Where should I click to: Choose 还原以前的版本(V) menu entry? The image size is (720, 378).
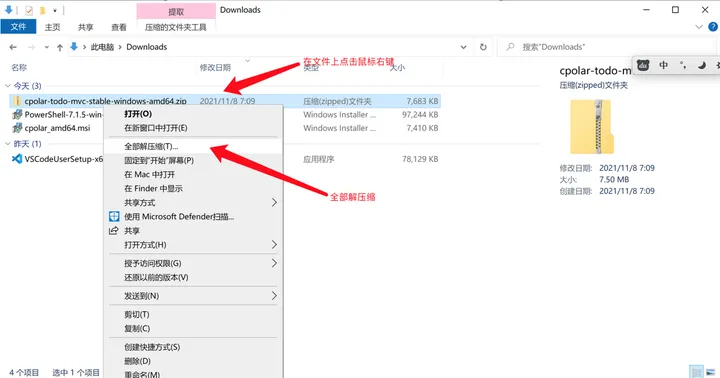point(193,277)
